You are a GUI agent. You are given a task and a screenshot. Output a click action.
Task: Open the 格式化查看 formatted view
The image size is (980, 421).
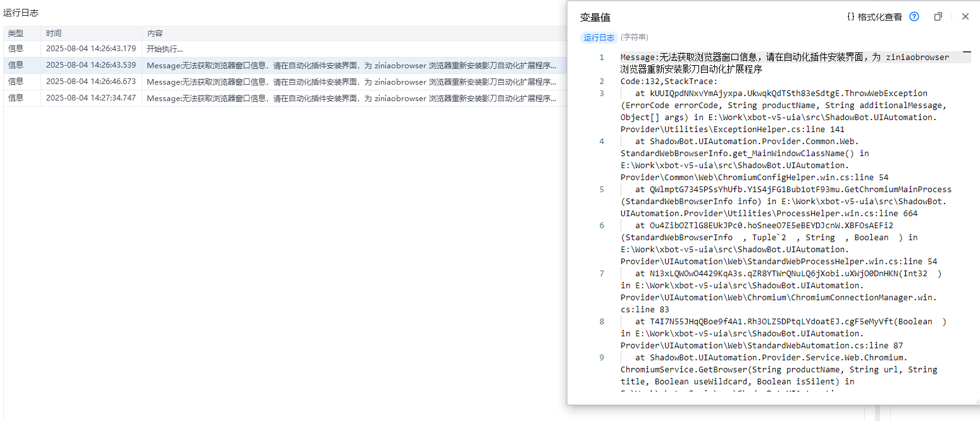(x=874, y=17)
